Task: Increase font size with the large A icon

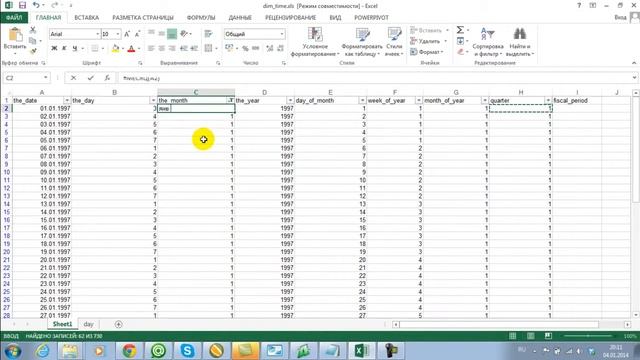Action: [x=127, y=34]
